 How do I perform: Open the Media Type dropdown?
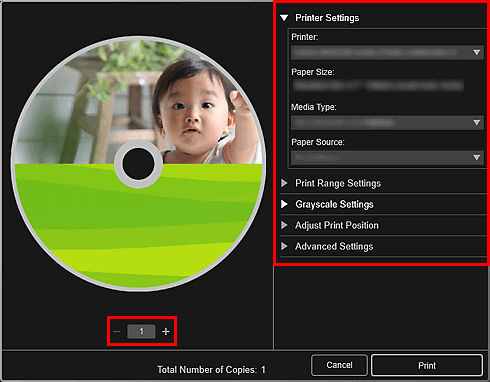[x=387, y=123]
